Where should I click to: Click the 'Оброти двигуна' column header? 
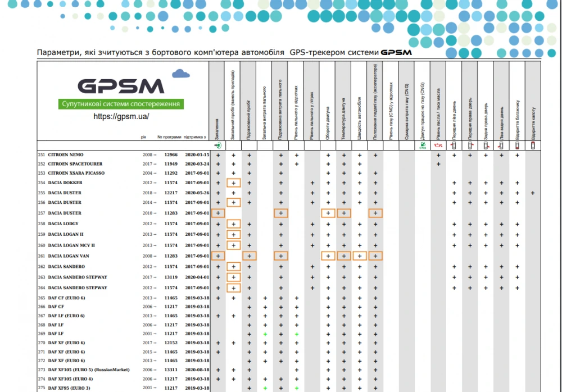click(328, 121)
